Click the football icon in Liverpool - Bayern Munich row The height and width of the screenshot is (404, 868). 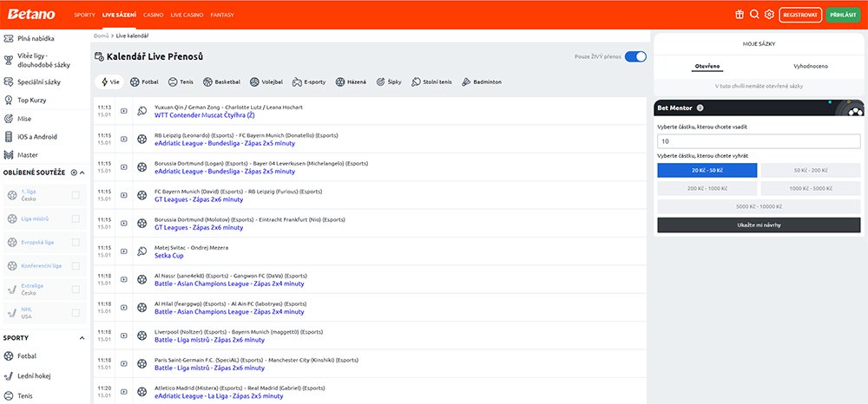tap(142, 336)
